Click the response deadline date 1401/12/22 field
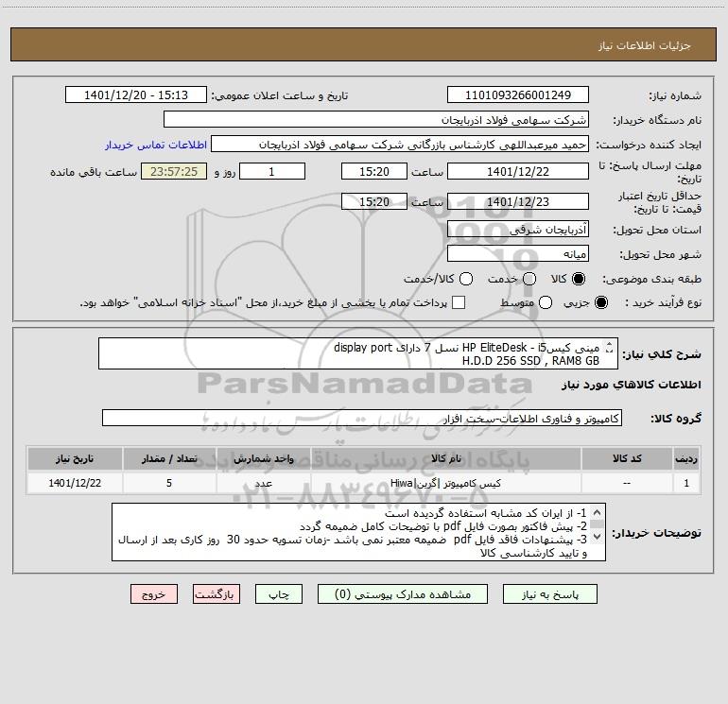 click(x=518, y=171)
